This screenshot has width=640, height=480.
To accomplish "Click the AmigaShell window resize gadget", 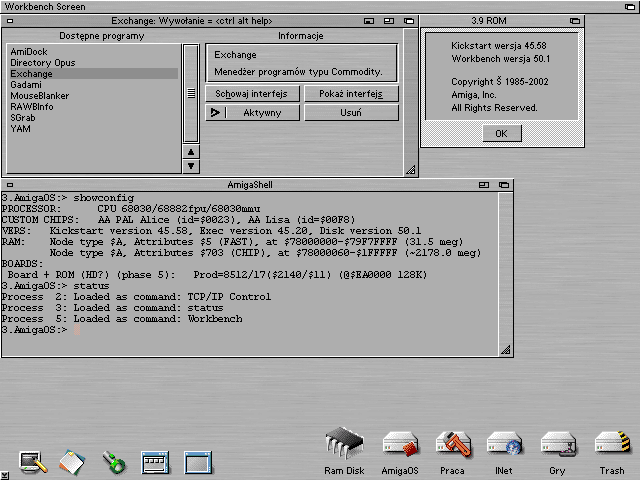I will coord(506,350).
